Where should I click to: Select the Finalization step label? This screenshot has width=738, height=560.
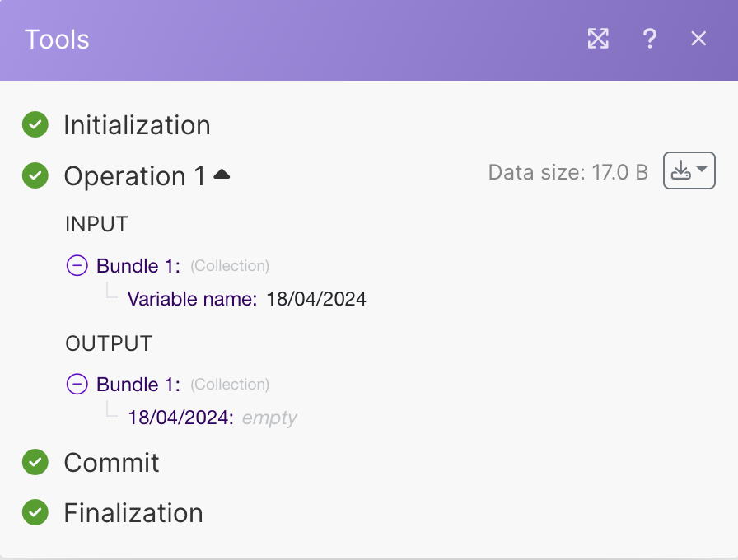133,513
